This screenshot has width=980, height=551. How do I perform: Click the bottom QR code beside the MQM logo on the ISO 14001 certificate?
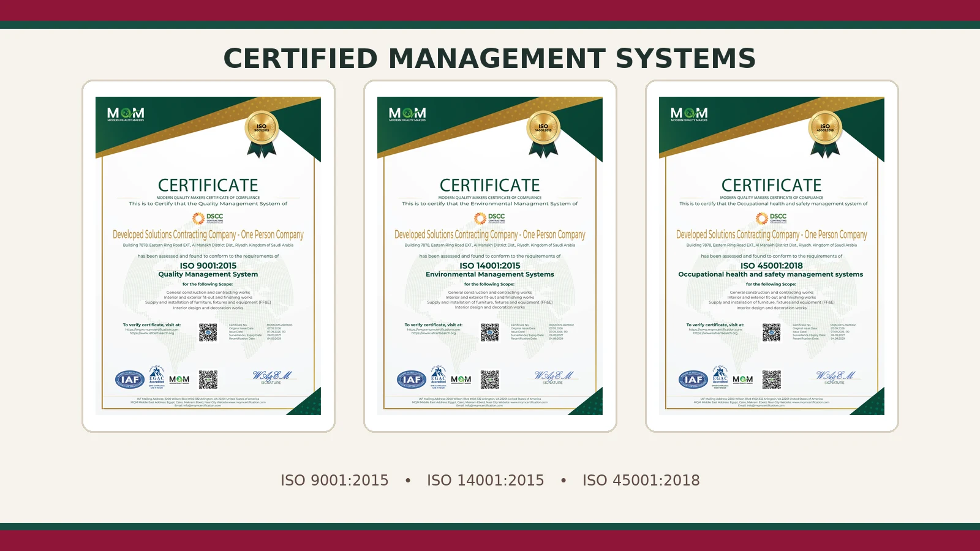pos(490,380)
